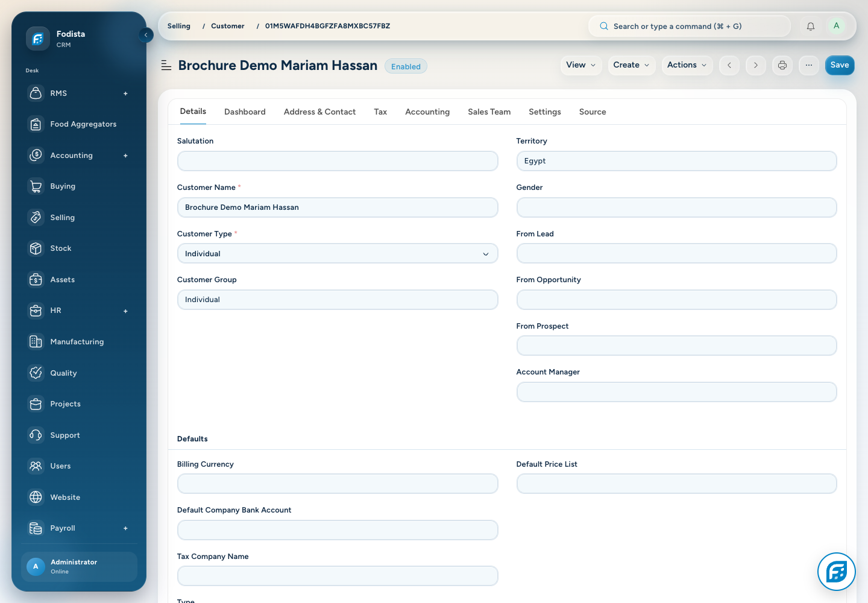Open the Selling module icon
Viewport: 868px width, 603px height.
click(36, 217)
